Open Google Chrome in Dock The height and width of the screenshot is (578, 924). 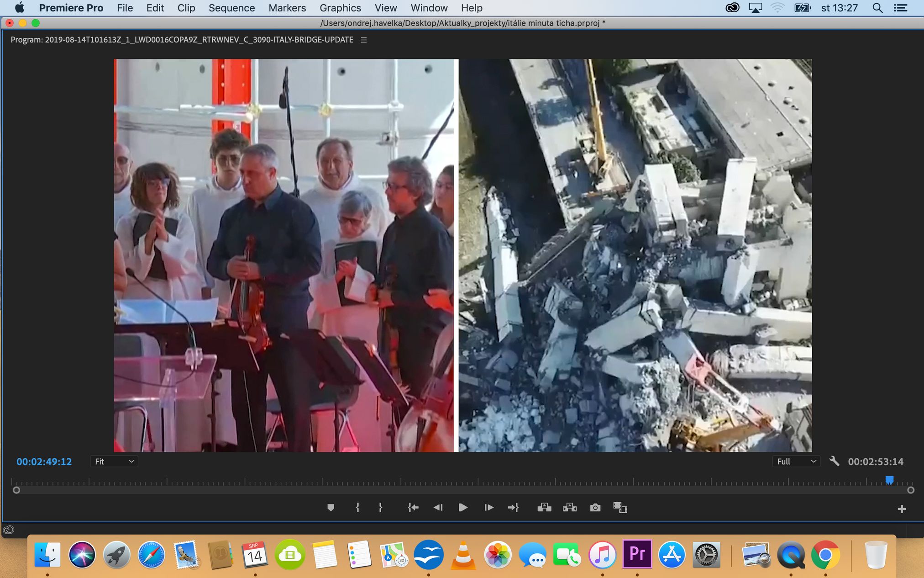pyautogui.click(x=825, y=555)
